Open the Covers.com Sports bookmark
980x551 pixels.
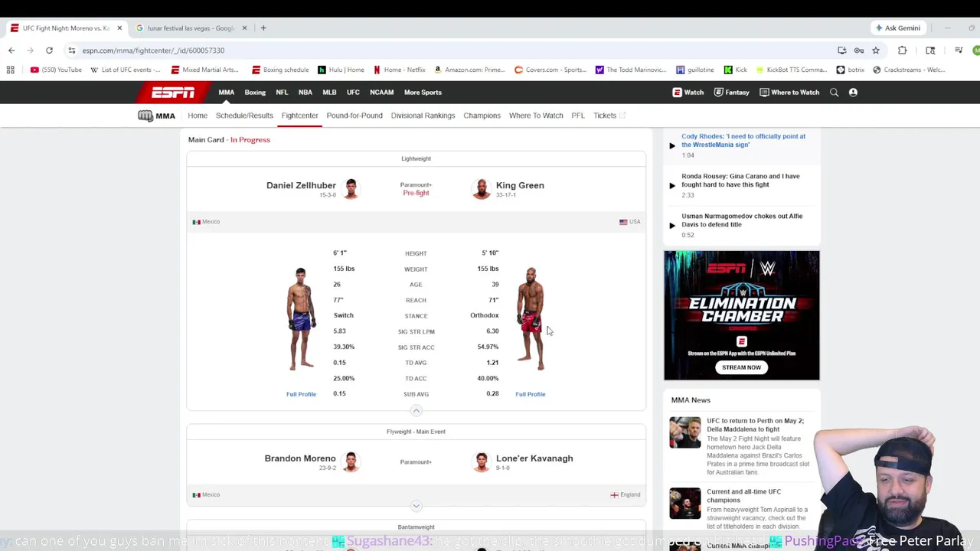pyautogui.click(x=550, y=70)
